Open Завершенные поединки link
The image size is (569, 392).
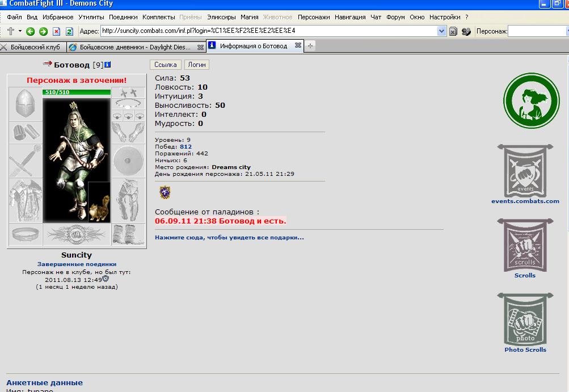(x=77, y=264)
